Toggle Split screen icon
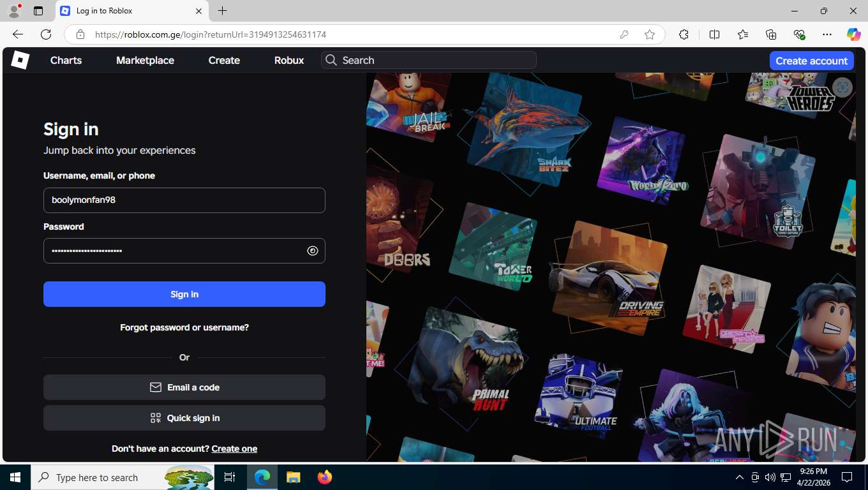This screenshot has width=868, height=490. coord(714,34)
